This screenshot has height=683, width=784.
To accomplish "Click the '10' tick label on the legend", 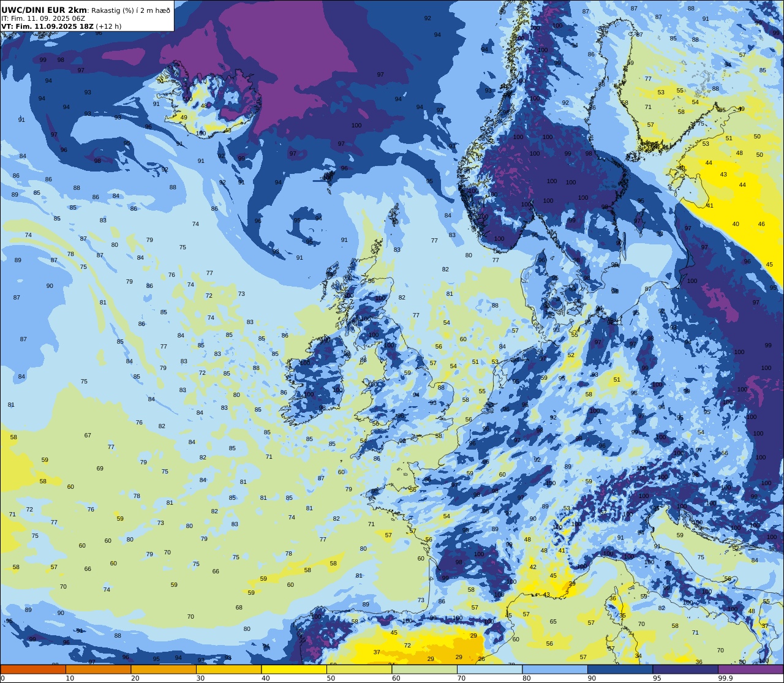I will 70,678.
